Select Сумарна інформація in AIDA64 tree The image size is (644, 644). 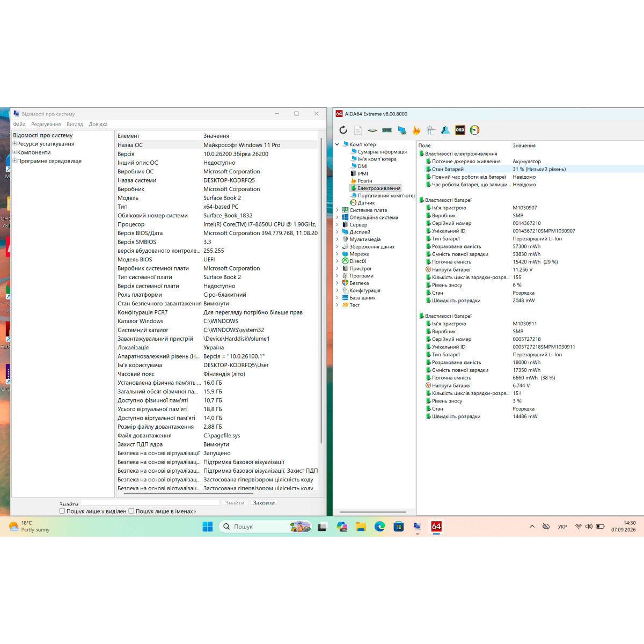click(382, 152)
